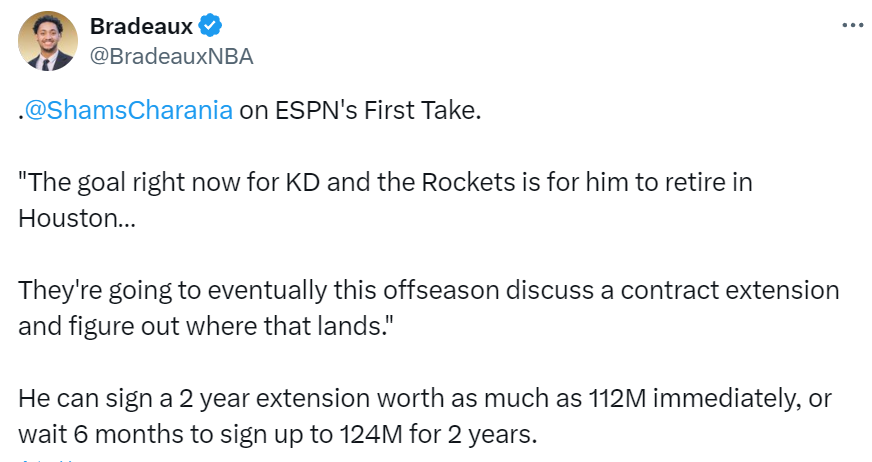Click the "112M" amount in tweet
This screenshot has height=462, width=872.
[x=618, y=398]
